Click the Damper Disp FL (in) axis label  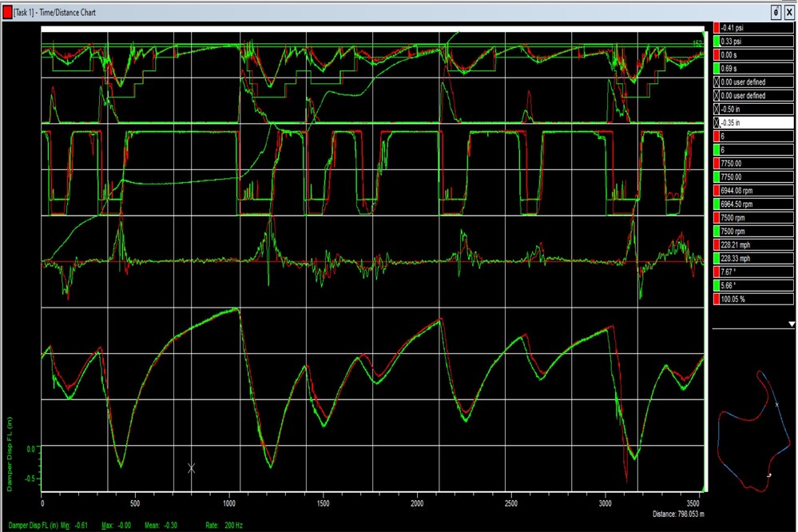pos(10,454)
